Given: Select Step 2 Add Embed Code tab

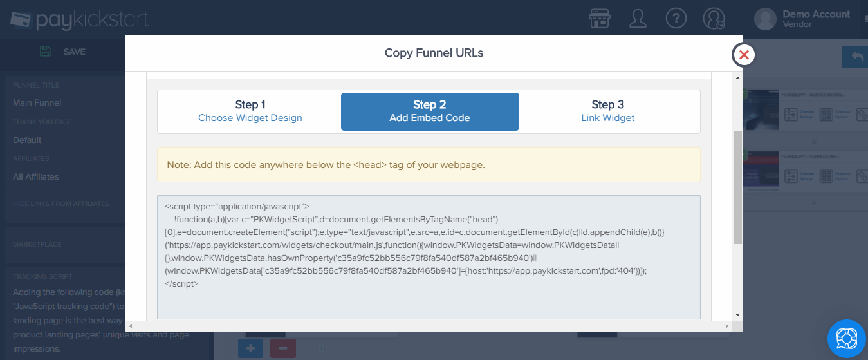Looking at the screenshot, I should [430, 111].
